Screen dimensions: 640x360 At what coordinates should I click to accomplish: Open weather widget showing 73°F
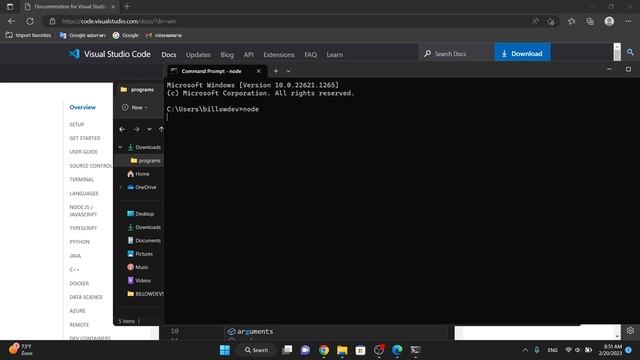pyautogui.click(x=21, y=350)
